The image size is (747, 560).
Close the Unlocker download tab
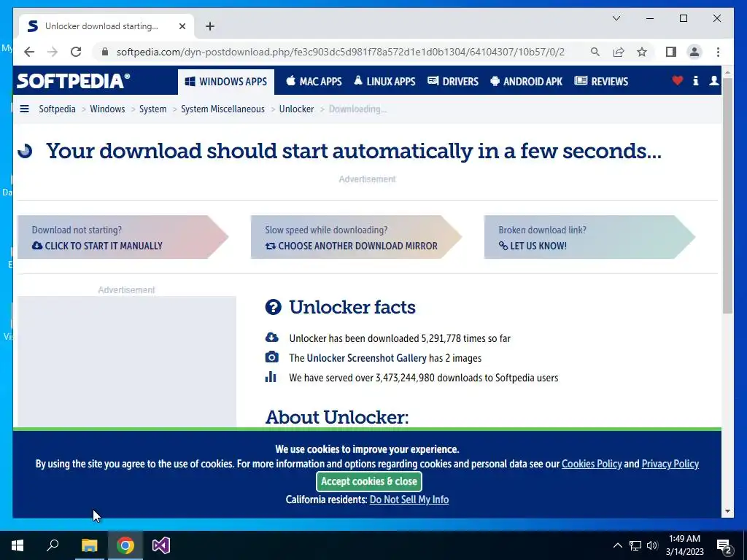pyautogui.click(x=182, y=26)
